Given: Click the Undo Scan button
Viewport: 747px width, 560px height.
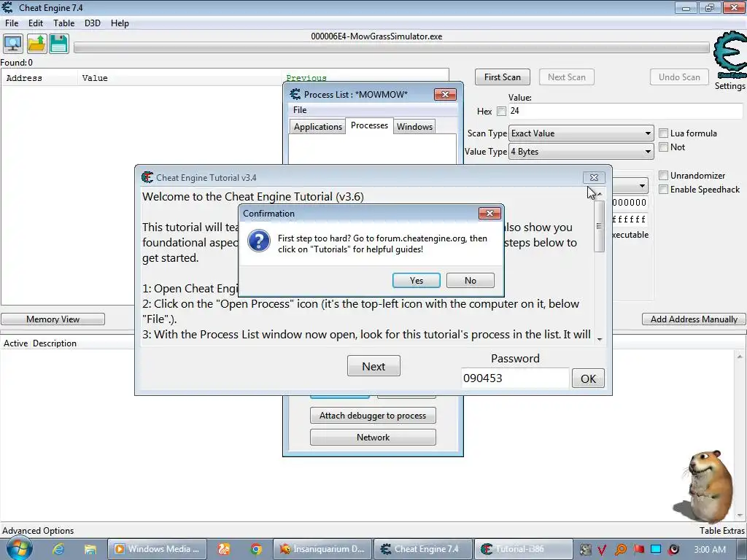Looking at the screenshot, I should tap(679, 77).
